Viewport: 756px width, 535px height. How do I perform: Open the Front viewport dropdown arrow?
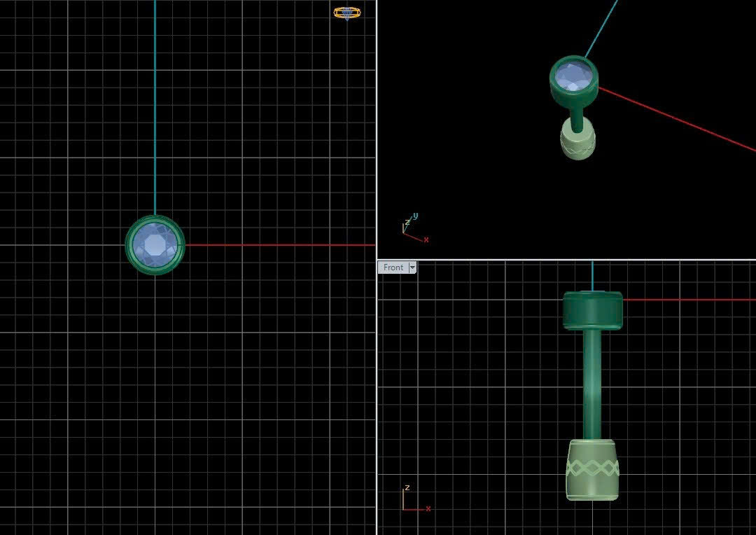coord(412,267)
